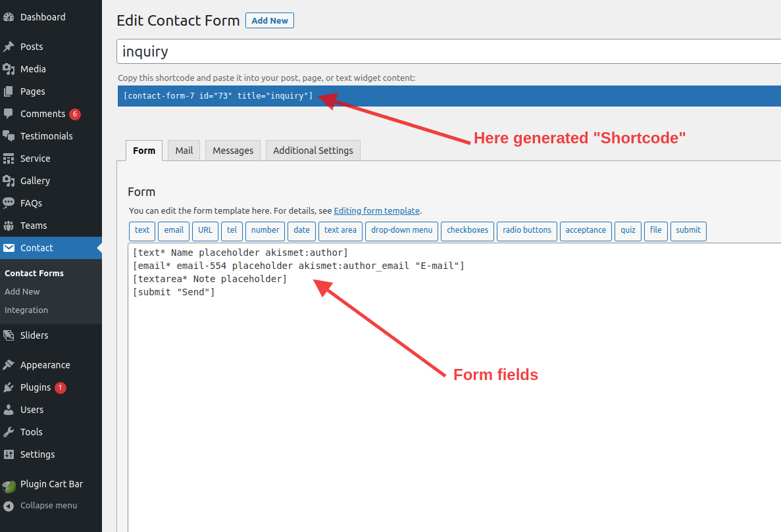Insert a submit tag
The height and width of the screenshot is (532, 781).
pyautogui.click(x=688, y=230)
